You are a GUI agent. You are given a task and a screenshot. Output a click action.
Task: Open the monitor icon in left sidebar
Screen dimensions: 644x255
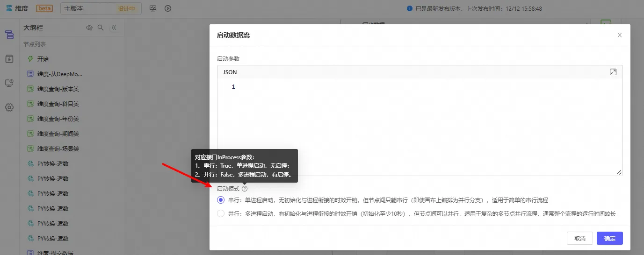[9, 83]
